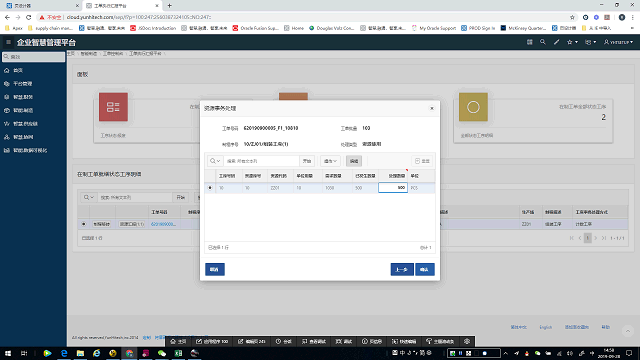The width and height of the screenshot is (640, 360).
Task: Click the Confirm button in dialog
Action: (x=424, y=269)
